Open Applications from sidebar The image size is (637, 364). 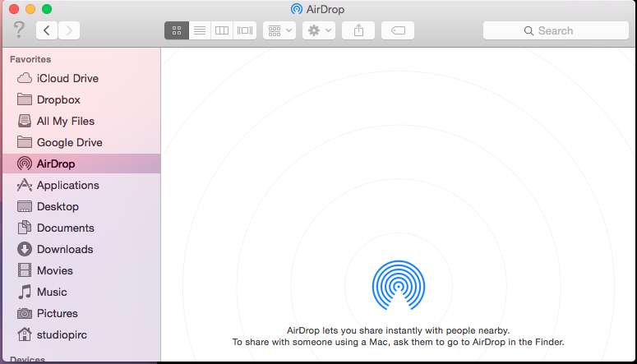(x=68, y=185)
